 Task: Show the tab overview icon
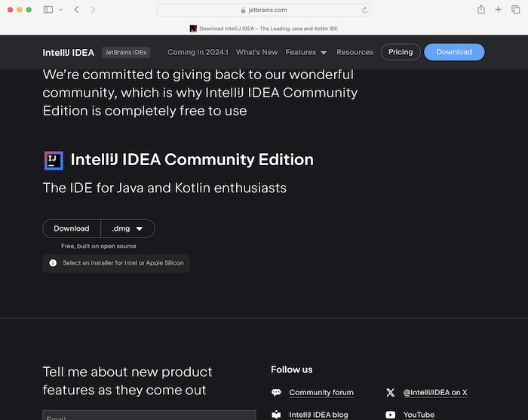tap(515, 10)
